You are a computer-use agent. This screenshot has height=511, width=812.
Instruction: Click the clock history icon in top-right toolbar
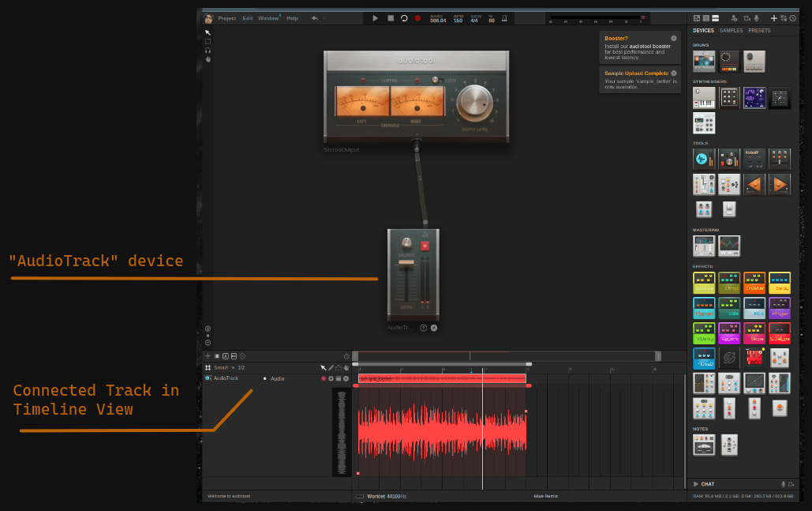coord(793,18)
